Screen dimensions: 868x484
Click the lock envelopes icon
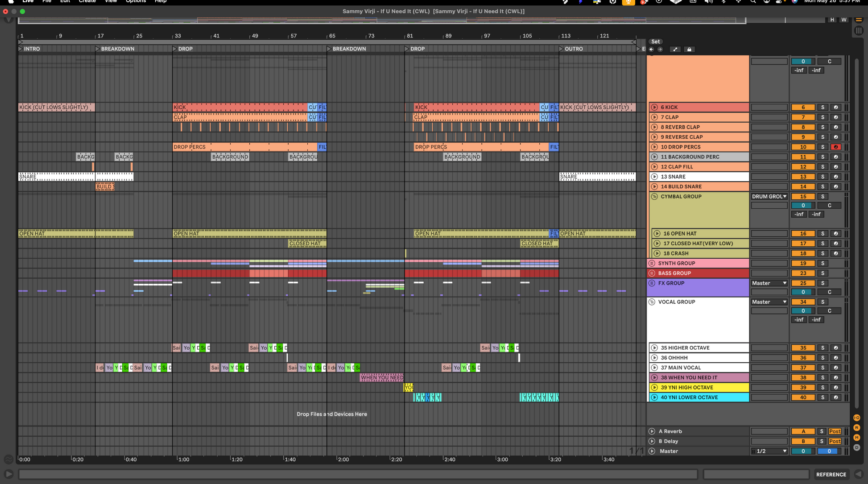[x=689, y=50]
